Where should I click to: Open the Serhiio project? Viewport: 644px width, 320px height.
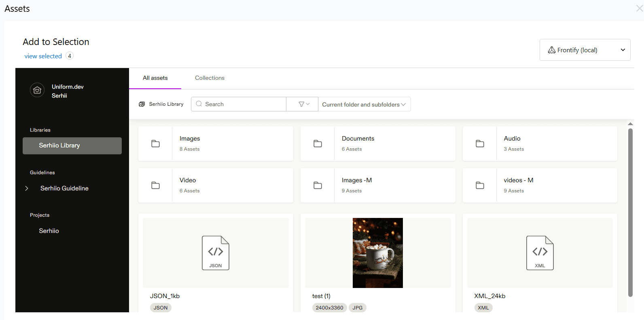(x=49, y=231)
